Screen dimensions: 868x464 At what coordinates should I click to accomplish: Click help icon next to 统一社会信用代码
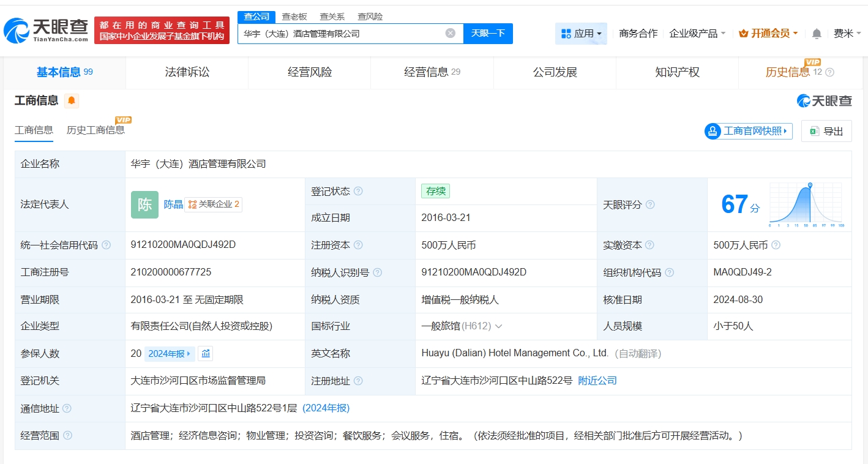click(x=107, y=245)
